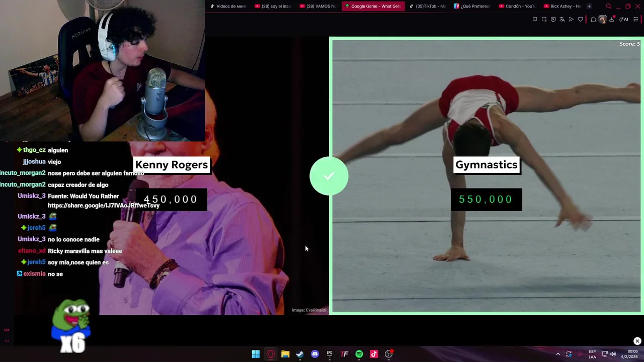Open File Explorer from the taskbar

tap(285, 354)
